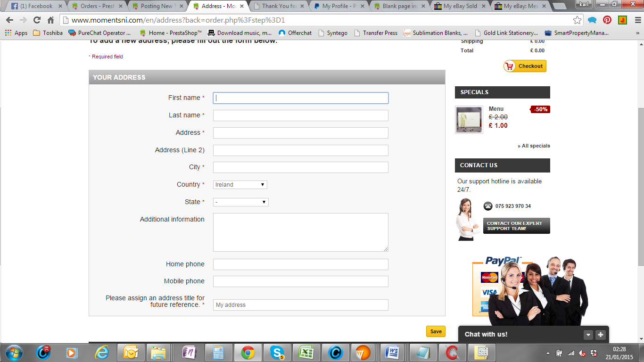Open browser home page via house icon

pos(50,20)
